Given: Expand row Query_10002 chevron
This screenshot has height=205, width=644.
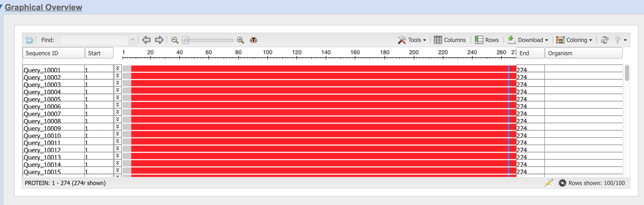Looking at the screenshot, I should 118,76.
